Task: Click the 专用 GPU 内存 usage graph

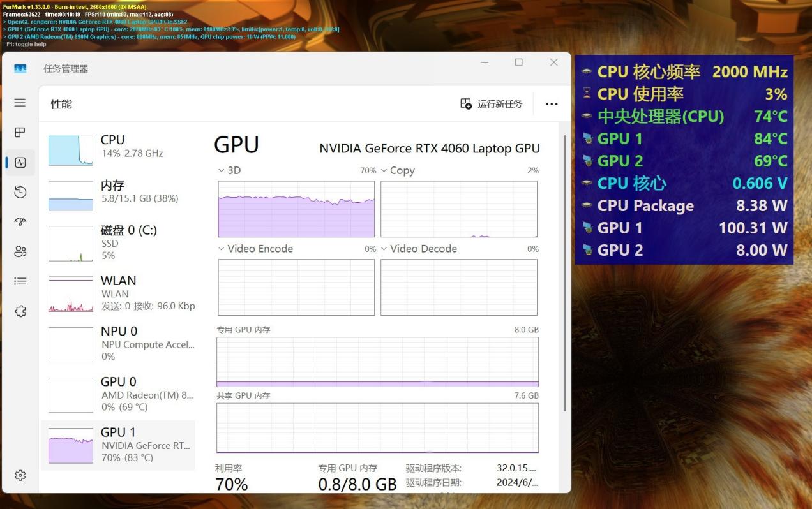Action: pos(377,362)
